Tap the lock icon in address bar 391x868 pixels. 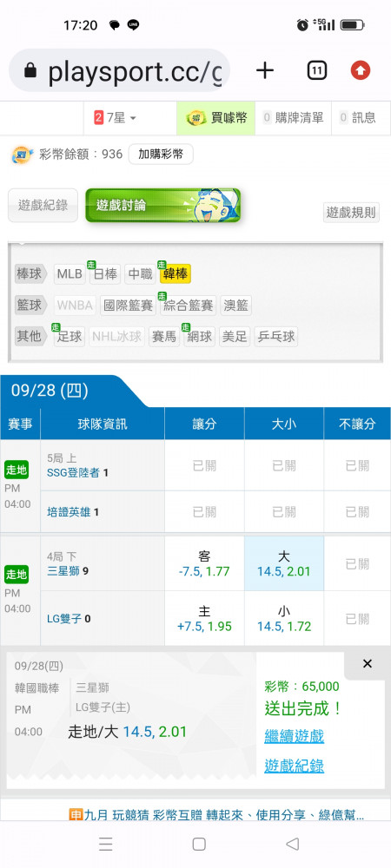click(x=30, y=70)
